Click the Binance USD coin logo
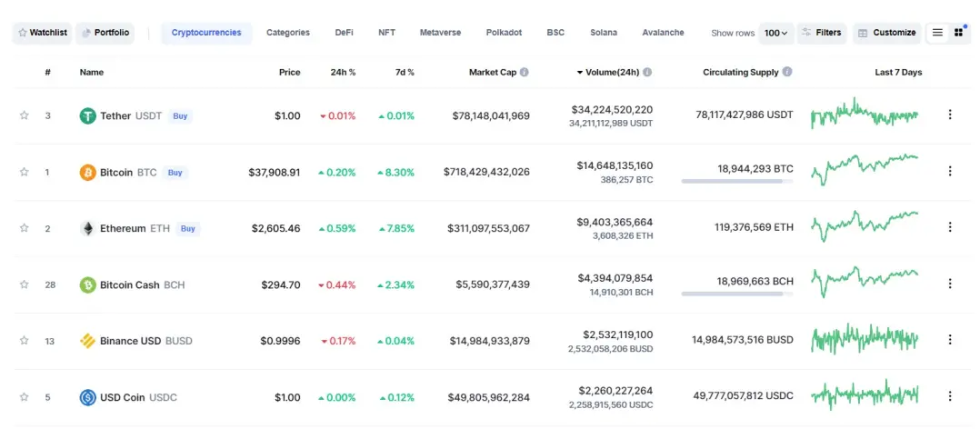980x429 pixels. point(87,341)
